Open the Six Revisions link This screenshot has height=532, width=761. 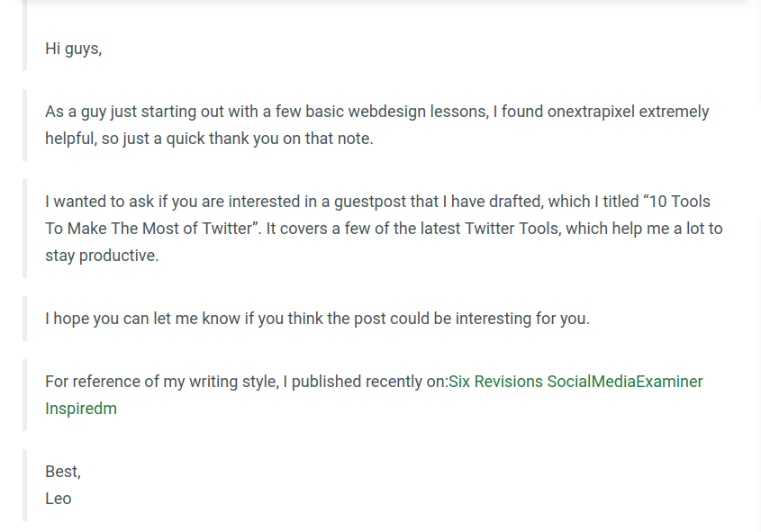[495, 382]
